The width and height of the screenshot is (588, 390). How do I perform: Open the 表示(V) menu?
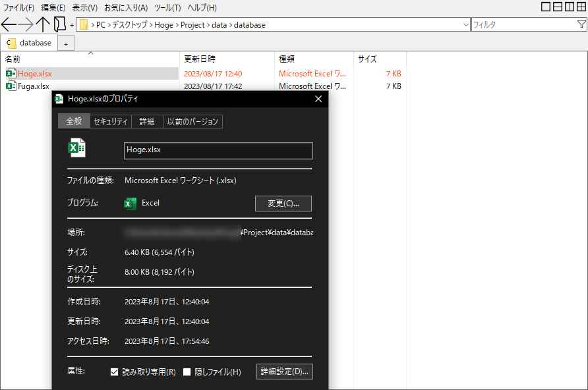point(85,7)
